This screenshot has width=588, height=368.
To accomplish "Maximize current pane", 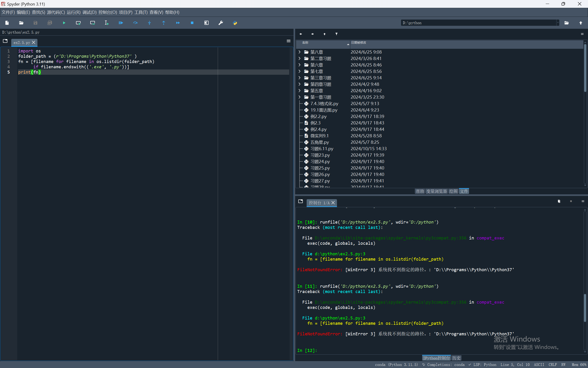I will coord(206,23).
